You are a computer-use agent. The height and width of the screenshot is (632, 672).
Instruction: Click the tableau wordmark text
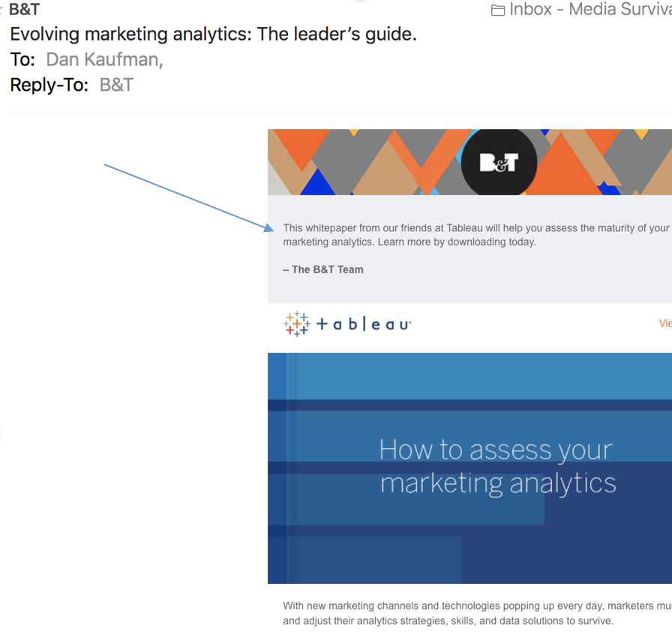click(364, 324)
